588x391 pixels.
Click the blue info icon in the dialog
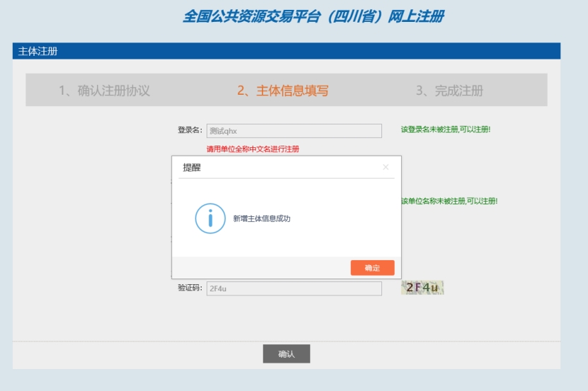(210, 218)
